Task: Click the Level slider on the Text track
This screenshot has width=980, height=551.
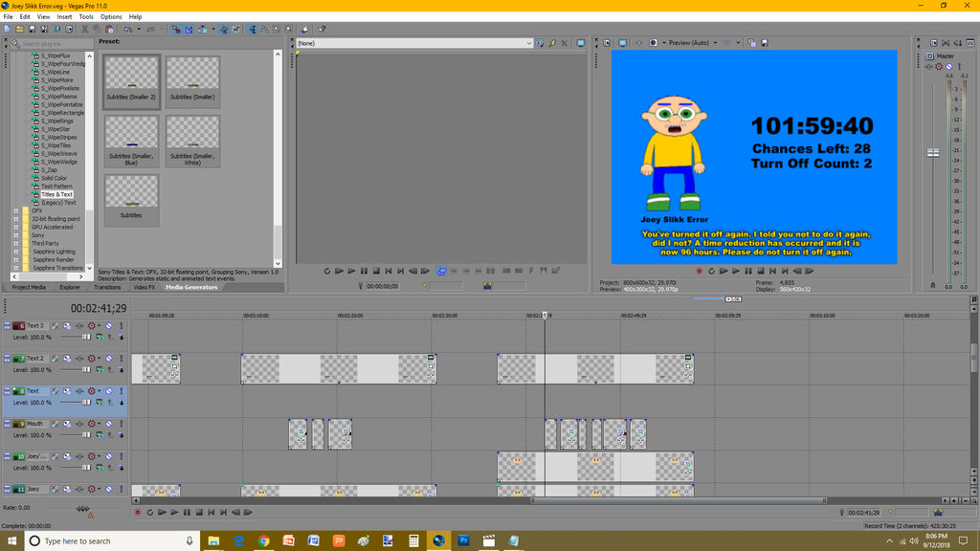Action: coord(86,402)
